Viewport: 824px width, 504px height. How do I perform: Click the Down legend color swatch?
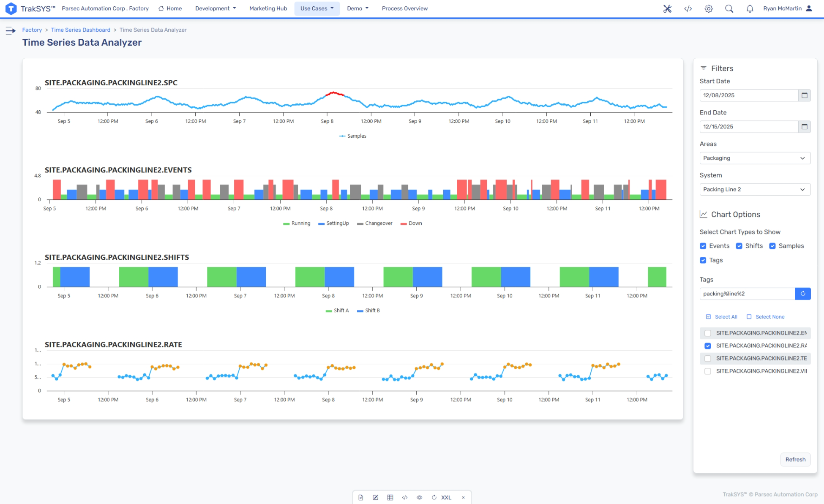[x=404, y=223]
